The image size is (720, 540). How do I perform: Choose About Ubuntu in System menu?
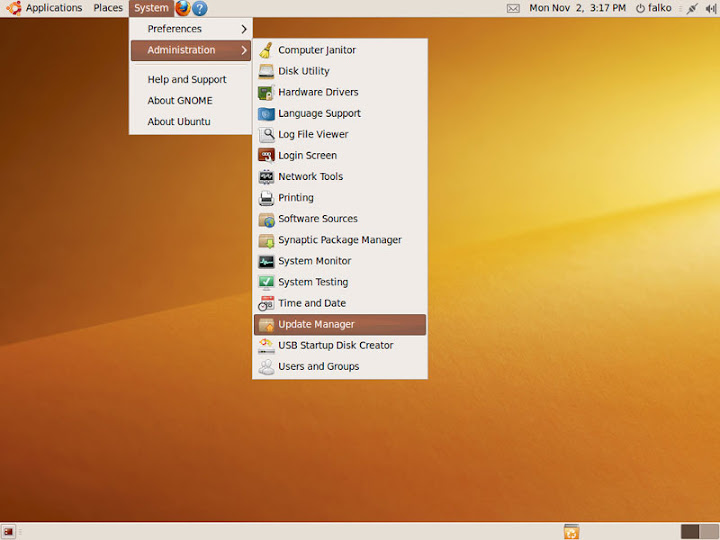[179, 122]
